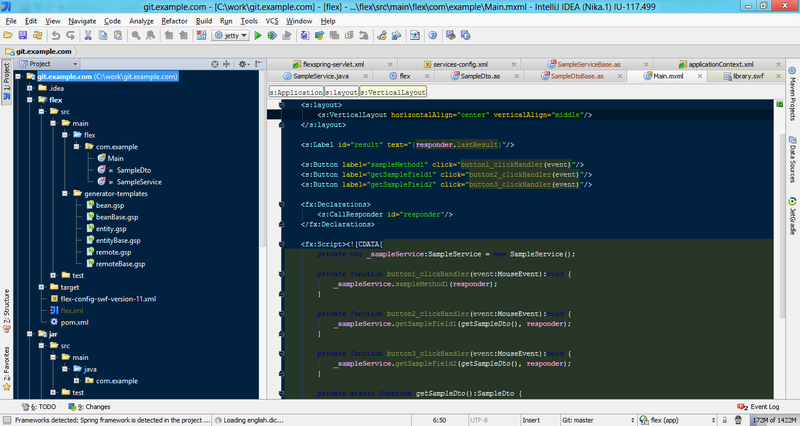Open the Maven Projects side panel

point(792,94)
